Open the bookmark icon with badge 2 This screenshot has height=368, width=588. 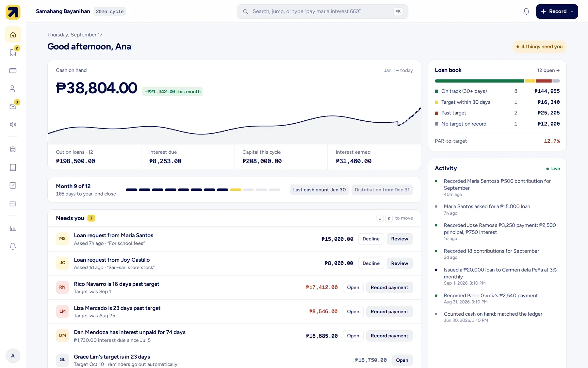coord(13,53)
